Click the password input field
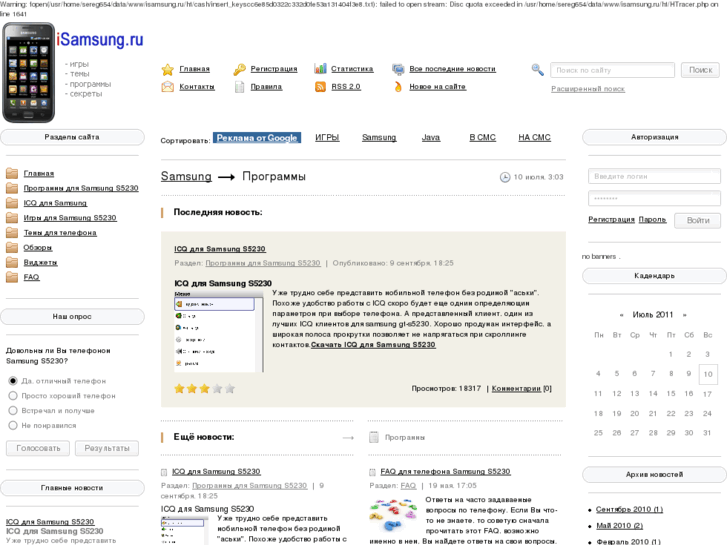Screen dimensions: 727x545 pyautogui.click(x=654, y=198)
